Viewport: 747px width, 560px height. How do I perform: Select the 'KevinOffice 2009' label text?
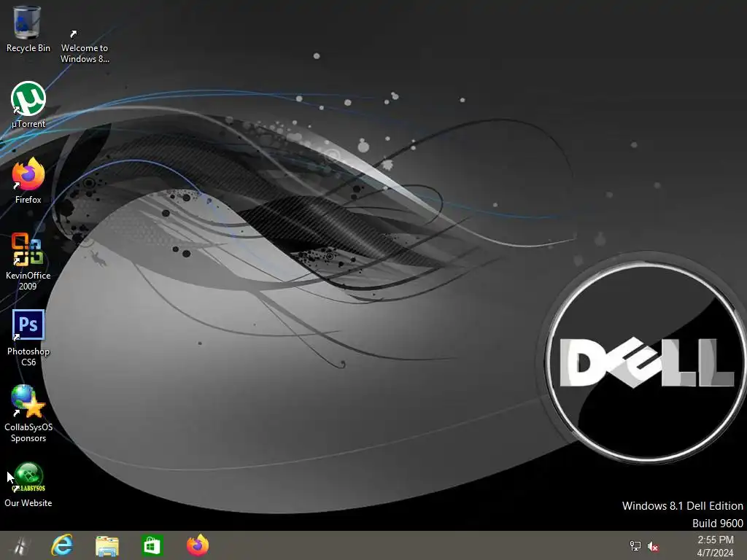pyautogui.click(x=28, y=281)
